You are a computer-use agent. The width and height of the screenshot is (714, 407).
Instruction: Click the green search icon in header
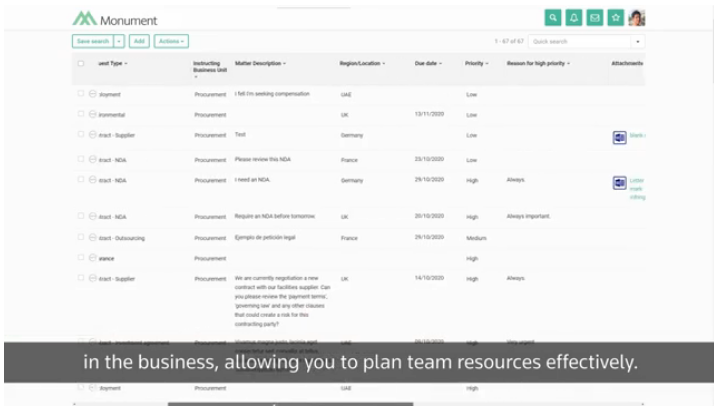(x=553, y=17)
